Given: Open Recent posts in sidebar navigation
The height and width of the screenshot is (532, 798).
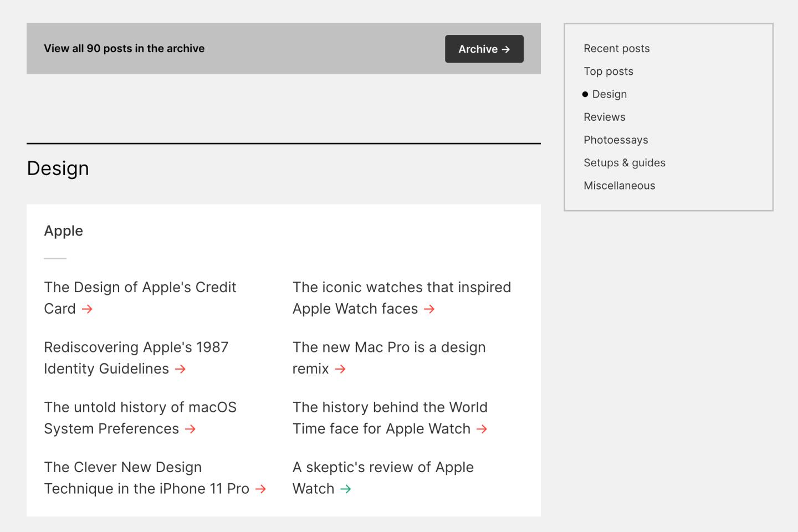Looking at the screenshot, I should click(x=616, y=48).
